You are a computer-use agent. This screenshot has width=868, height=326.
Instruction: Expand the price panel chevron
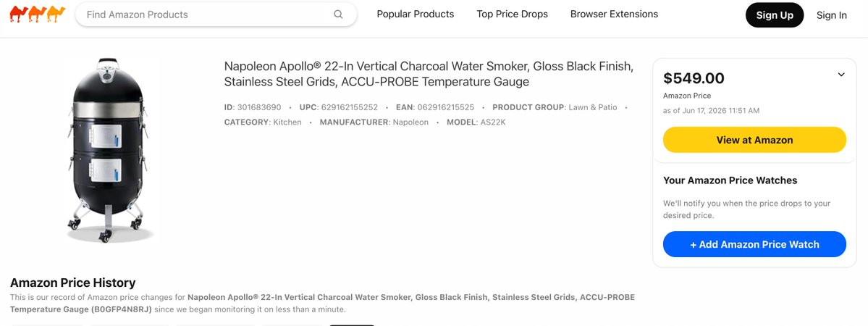coord(841,75)
